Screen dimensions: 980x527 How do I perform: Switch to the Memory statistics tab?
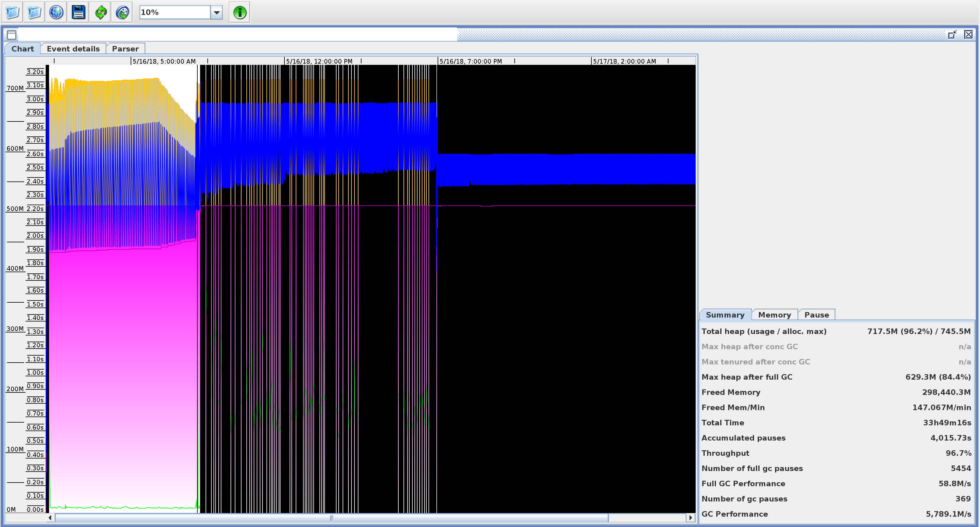pos(774,315)
